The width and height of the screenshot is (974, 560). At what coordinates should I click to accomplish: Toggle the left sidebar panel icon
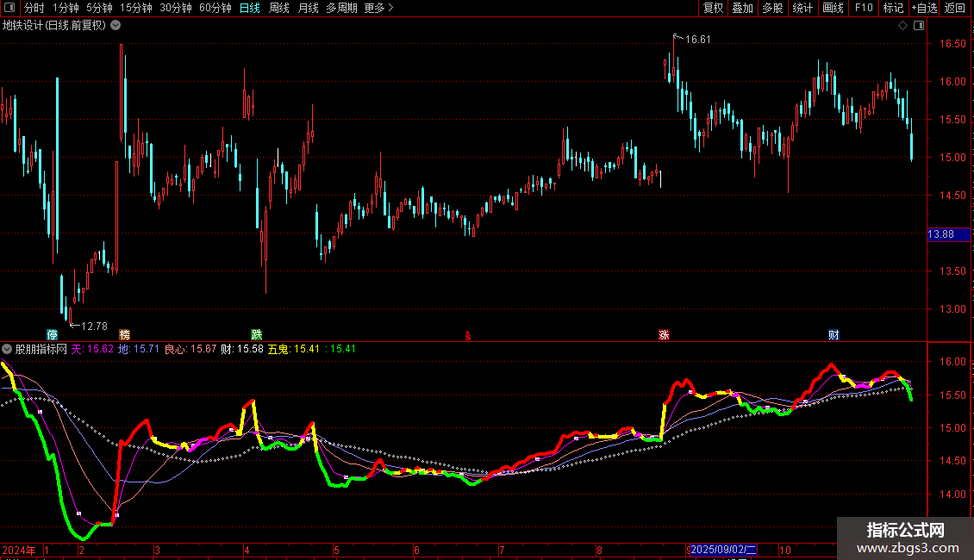(x=9, y=8)
